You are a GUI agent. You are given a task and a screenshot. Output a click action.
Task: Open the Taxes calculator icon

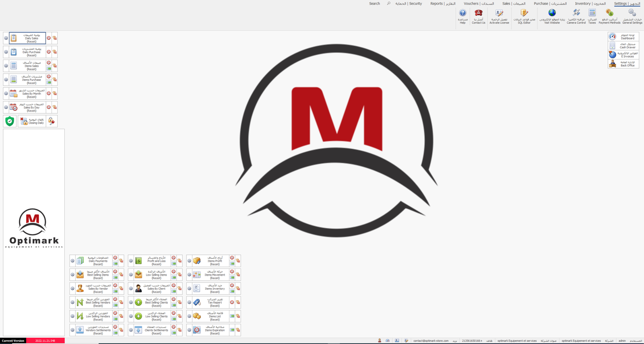[592, 16]
